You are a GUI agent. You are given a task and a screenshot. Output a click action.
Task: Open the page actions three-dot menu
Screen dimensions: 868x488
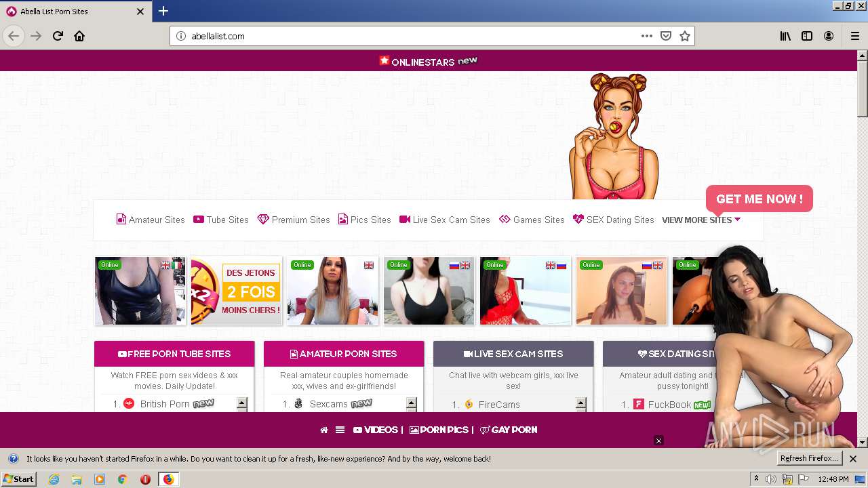(647, 36)
